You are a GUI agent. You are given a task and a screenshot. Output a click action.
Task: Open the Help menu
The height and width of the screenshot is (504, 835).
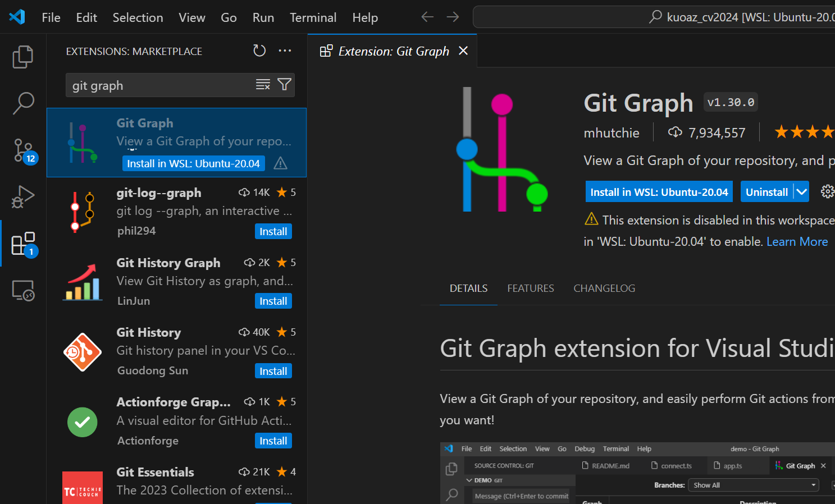point(365,17)
